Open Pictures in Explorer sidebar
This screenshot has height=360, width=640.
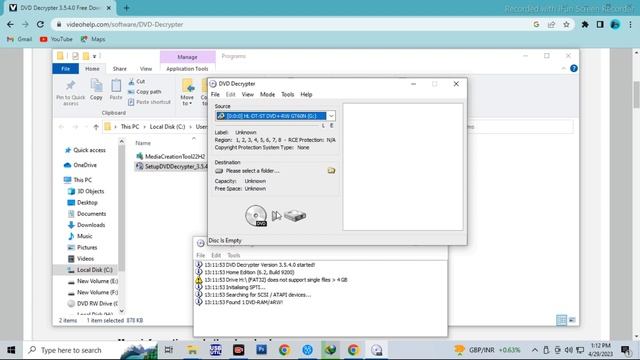(x=82, y=247)
